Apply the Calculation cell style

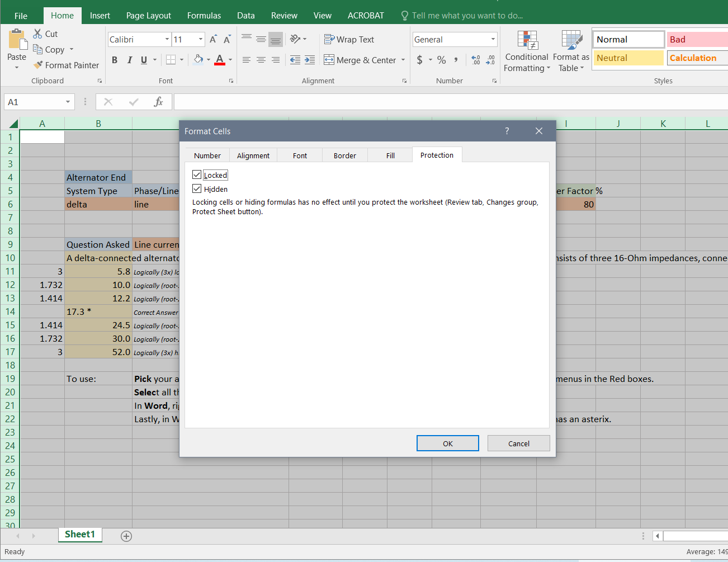tap(698, 58)
